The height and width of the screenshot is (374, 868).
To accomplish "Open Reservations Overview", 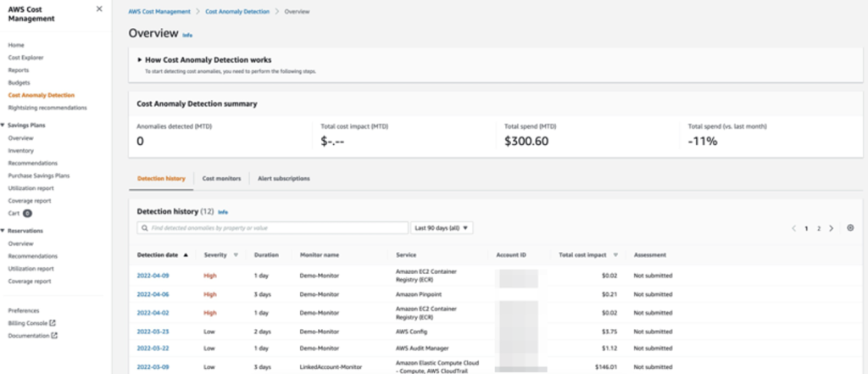I will (x=20, y=243).
